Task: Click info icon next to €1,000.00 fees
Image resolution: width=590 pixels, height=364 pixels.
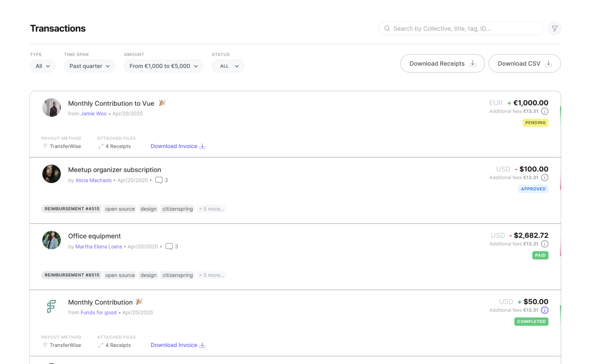Action: [x=545, y=112]
